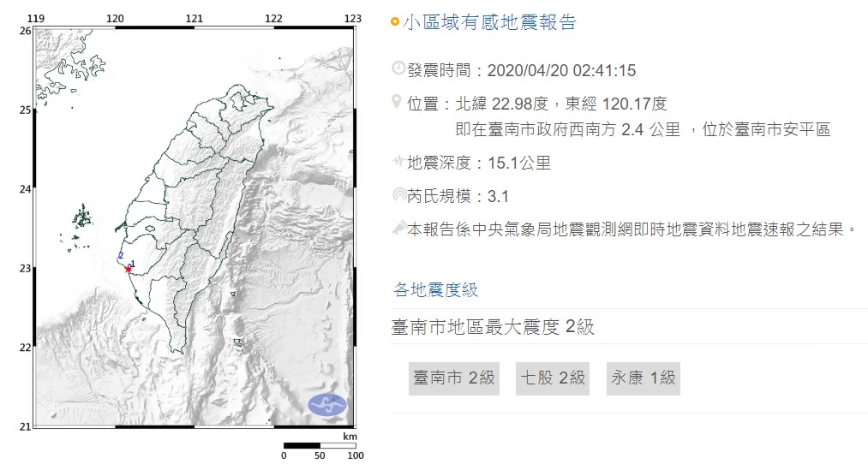Click the red epicenter star on map
868x470 pixels.
[x=129, y=269]
